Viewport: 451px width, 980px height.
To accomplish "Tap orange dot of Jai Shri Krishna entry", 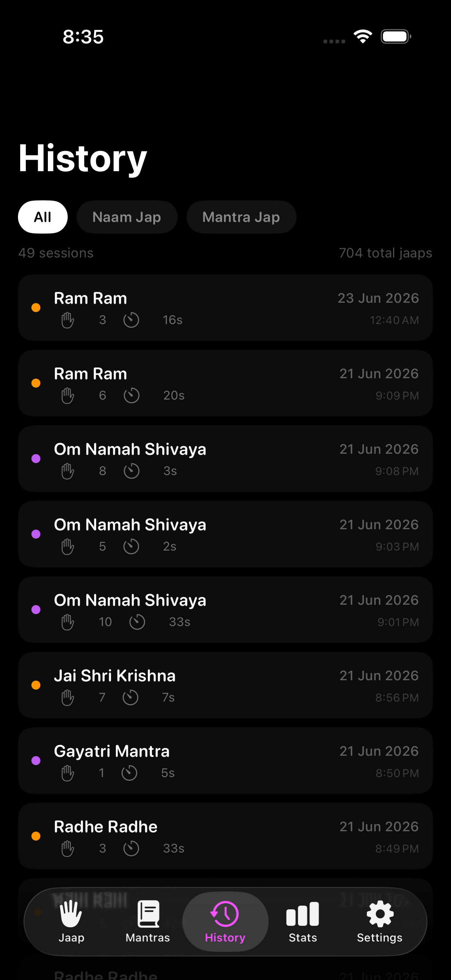I will click(x=36, y=685).
